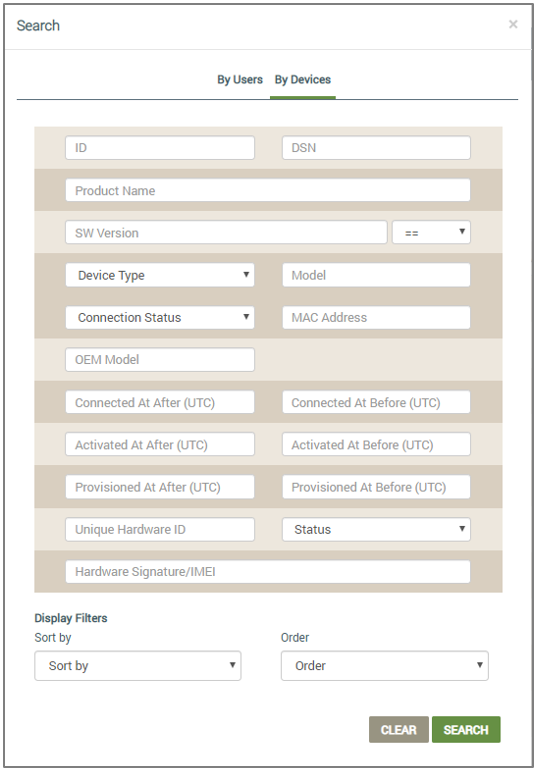Click the green SEARCH button
This screenshot has height=772, width=537.
[466, 730]
